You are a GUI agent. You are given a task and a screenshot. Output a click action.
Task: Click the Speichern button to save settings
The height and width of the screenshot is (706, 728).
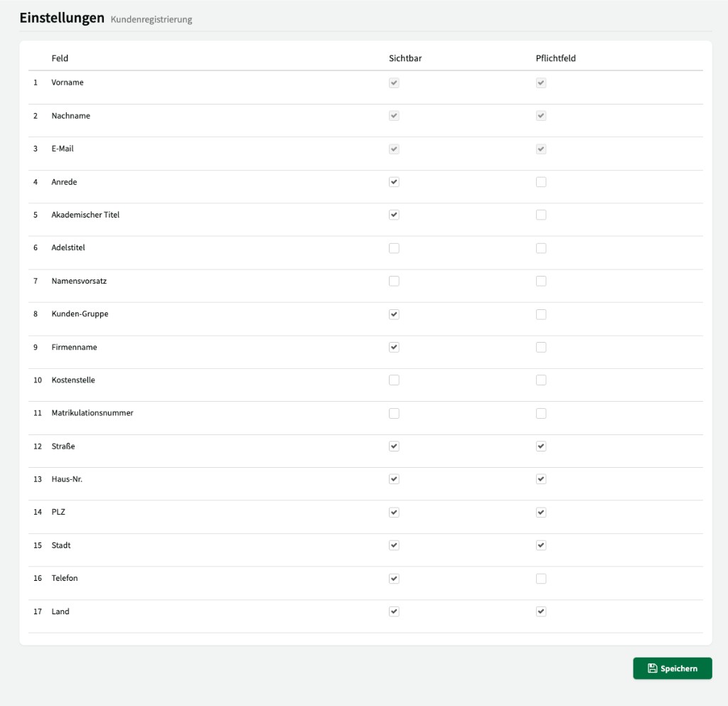pos(672,668)
